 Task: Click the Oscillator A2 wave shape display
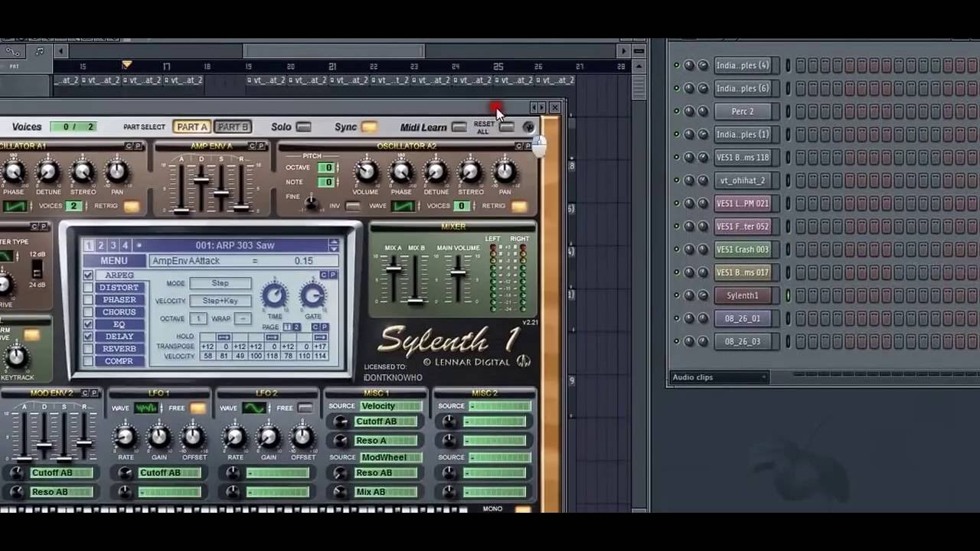[403, 206]
